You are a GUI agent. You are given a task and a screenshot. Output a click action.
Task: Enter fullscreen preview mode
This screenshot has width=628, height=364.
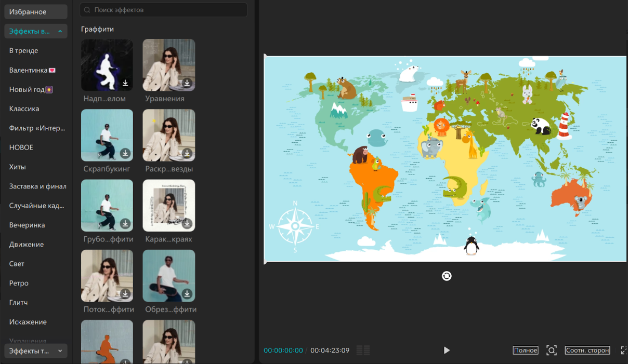point(624,350)
